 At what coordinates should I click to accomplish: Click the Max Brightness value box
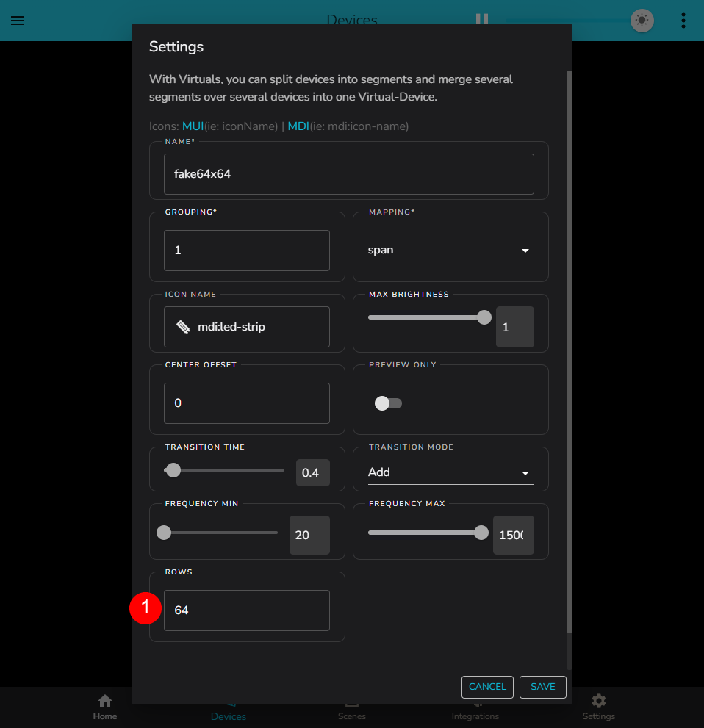click(515, 327)
